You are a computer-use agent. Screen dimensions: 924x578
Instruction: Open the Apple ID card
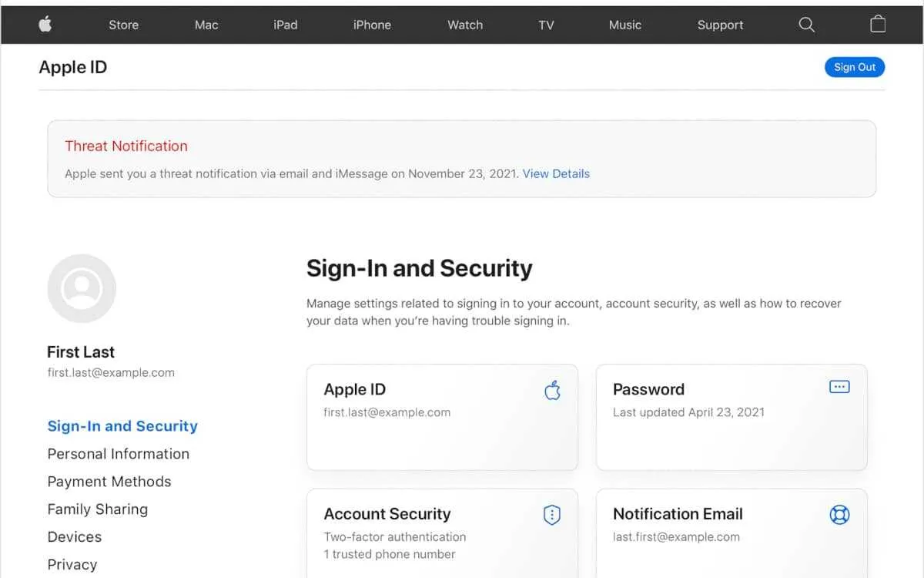(x=442, y=417)
